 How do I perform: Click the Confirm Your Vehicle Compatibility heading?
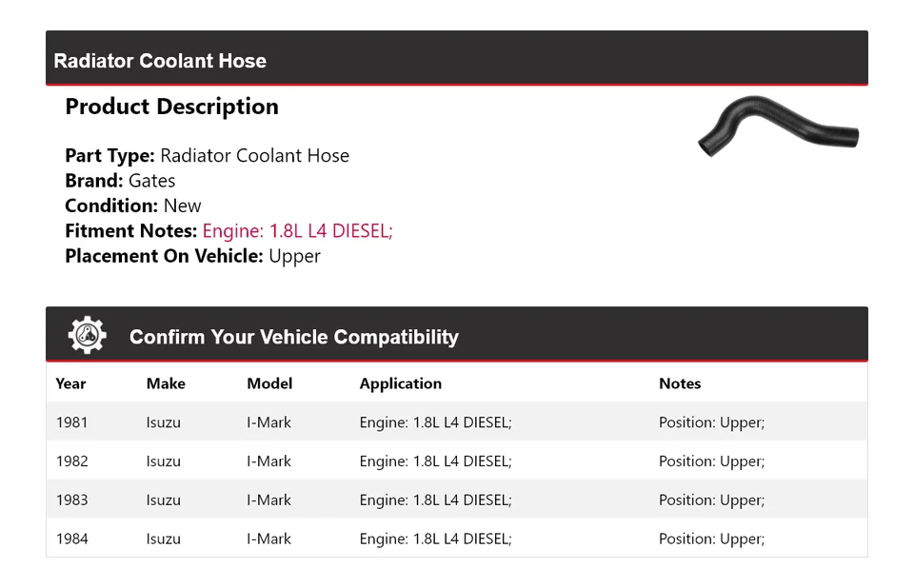click(293, 337)
